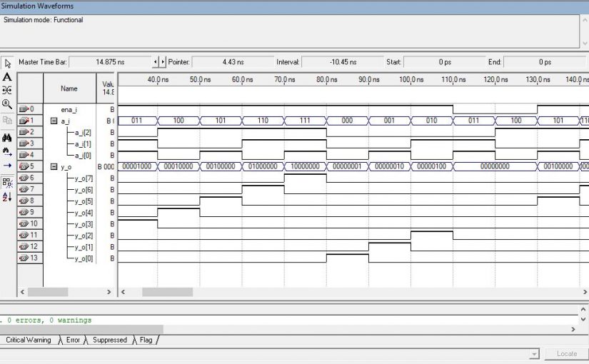This screenshot has height=364, width=589.
Task: Select the y_o[4] signal
Action: click(x=84, y=213)
